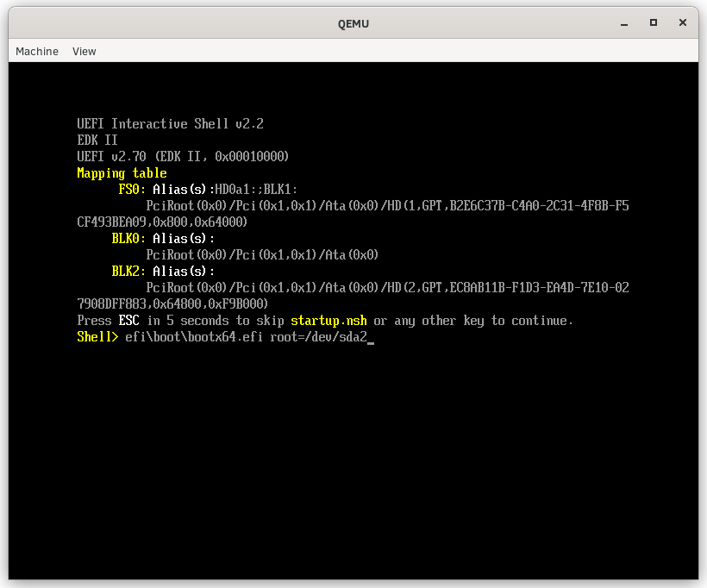
Task: Open the Machine menu
Action: pyautogui.click(x=37, y=52)
